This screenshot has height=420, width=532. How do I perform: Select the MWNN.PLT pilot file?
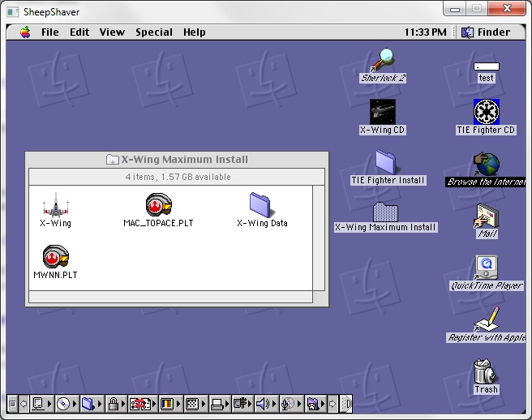click(55, 262)
